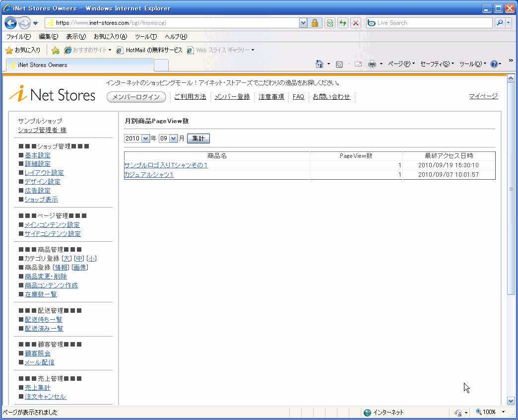
Task: Click the Live Search input field
Action: pyautogui.click(x=432, y=23)
